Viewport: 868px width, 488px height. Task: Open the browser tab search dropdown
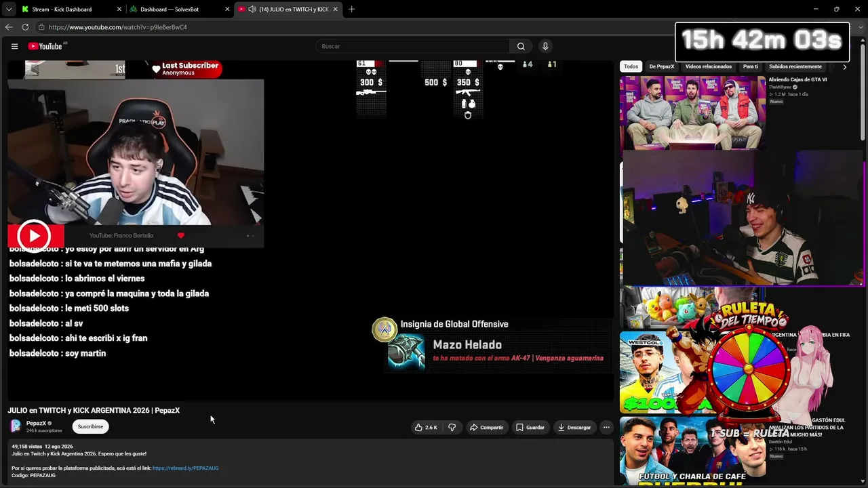click(x=8, y=9)
